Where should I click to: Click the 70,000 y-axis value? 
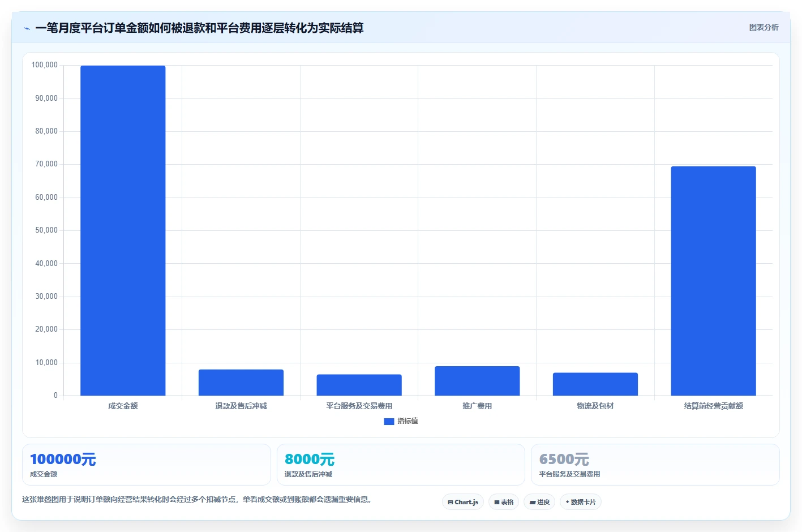46,164
